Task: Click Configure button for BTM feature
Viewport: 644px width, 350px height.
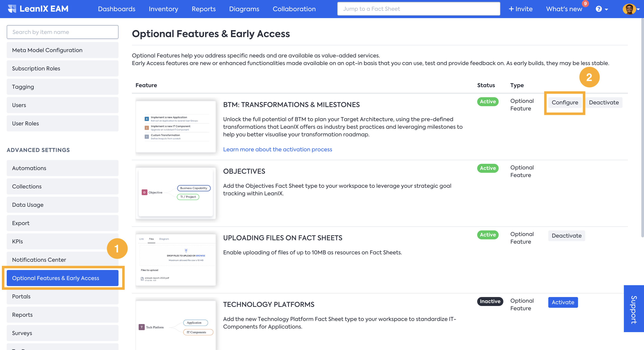Action: (565, 102)
